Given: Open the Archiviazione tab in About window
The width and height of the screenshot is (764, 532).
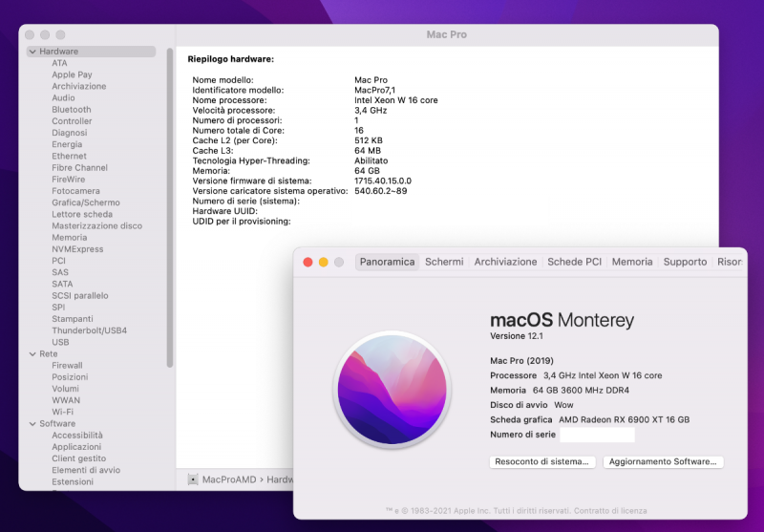Looking at the screenshot, I should (505, 262).
